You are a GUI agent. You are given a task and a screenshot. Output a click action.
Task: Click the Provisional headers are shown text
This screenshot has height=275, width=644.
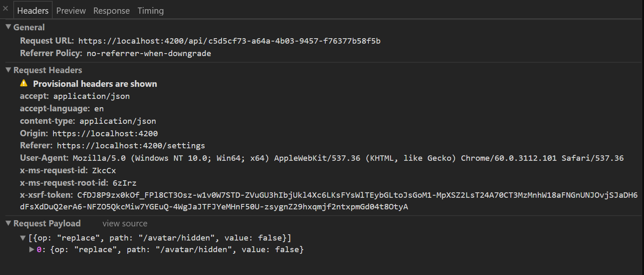click(x=95, y=83)
